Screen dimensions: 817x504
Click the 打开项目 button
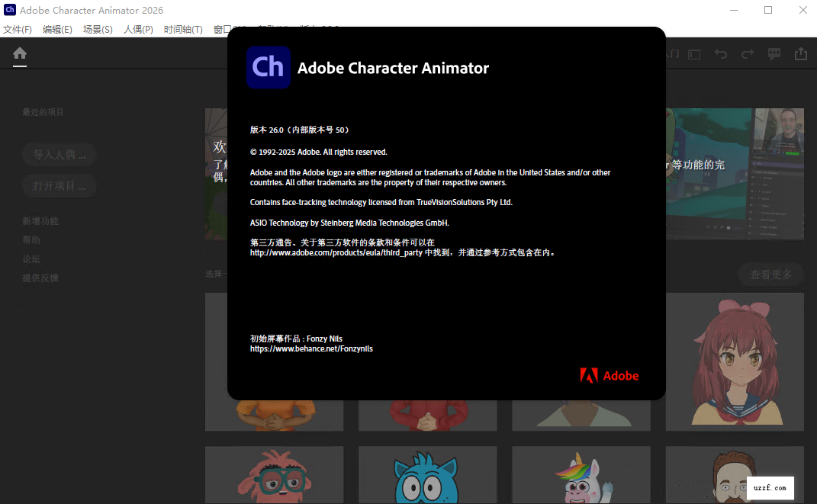pos(59,185)
